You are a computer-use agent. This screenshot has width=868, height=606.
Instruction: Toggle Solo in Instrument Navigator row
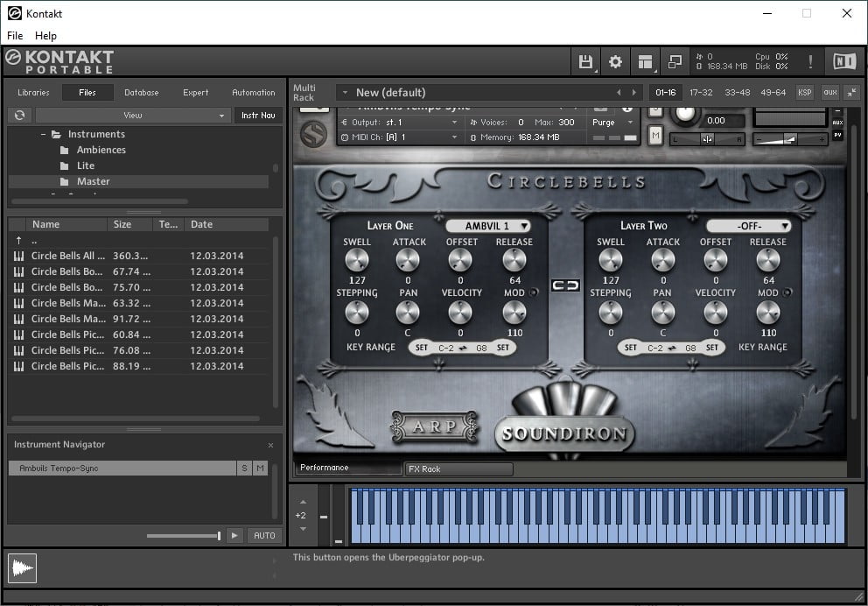point(244,468)
